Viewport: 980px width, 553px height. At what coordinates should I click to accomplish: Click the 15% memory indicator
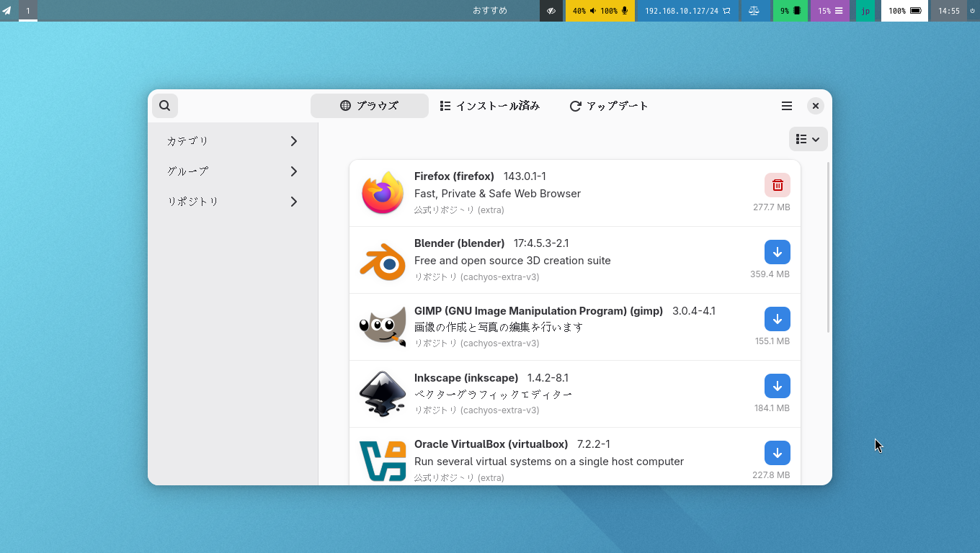tap(830, 11)
